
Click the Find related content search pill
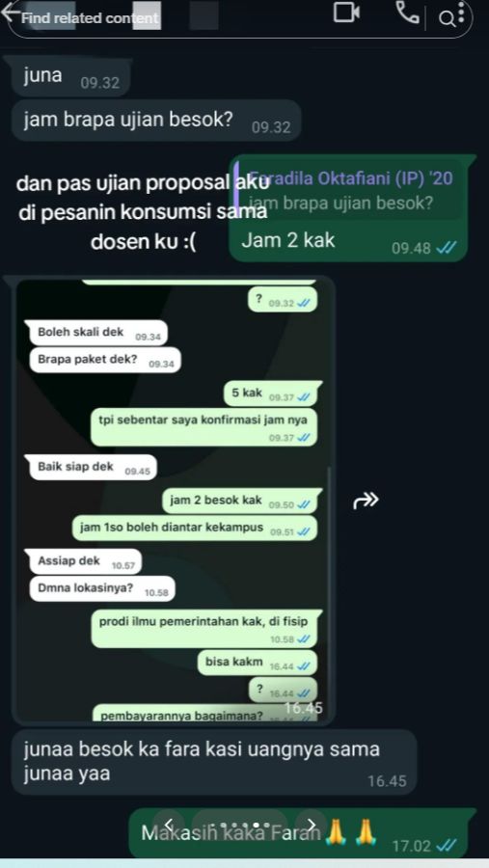(x=238, y=18)
